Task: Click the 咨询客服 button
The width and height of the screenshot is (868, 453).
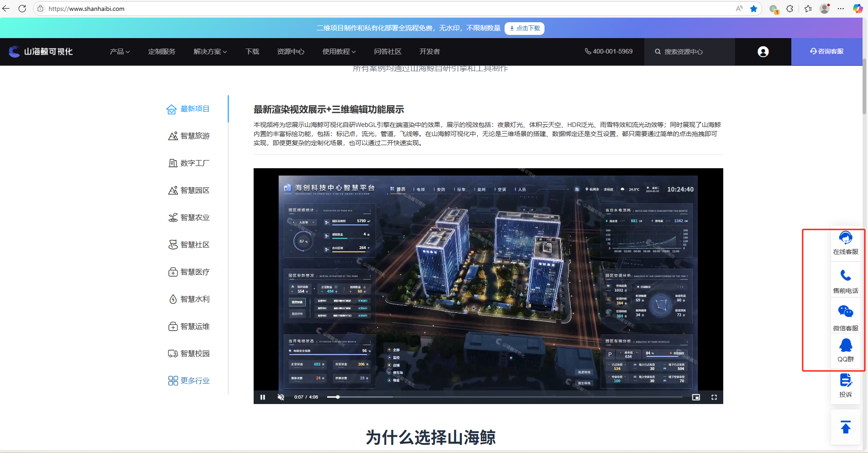Action: click(x=827, y=52)
